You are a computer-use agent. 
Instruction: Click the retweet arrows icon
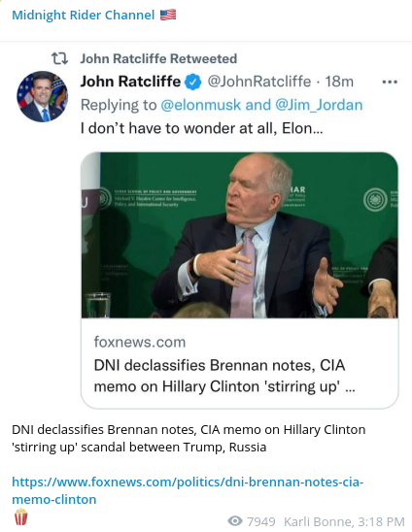60,58
